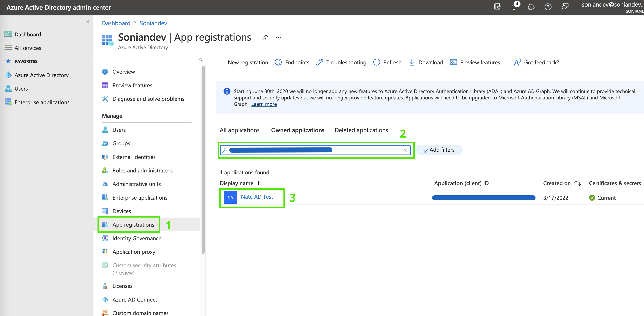Click the 3/17/2022 created date
Viewport: 644px width, 316px height.
556,198
